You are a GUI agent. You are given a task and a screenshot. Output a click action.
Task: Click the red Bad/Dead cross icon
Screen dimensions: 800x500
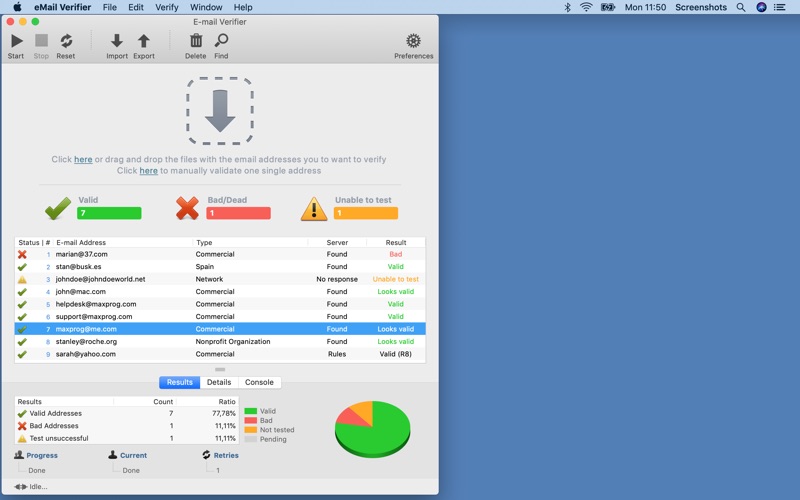pyautogui.click(x=187, y=208)
